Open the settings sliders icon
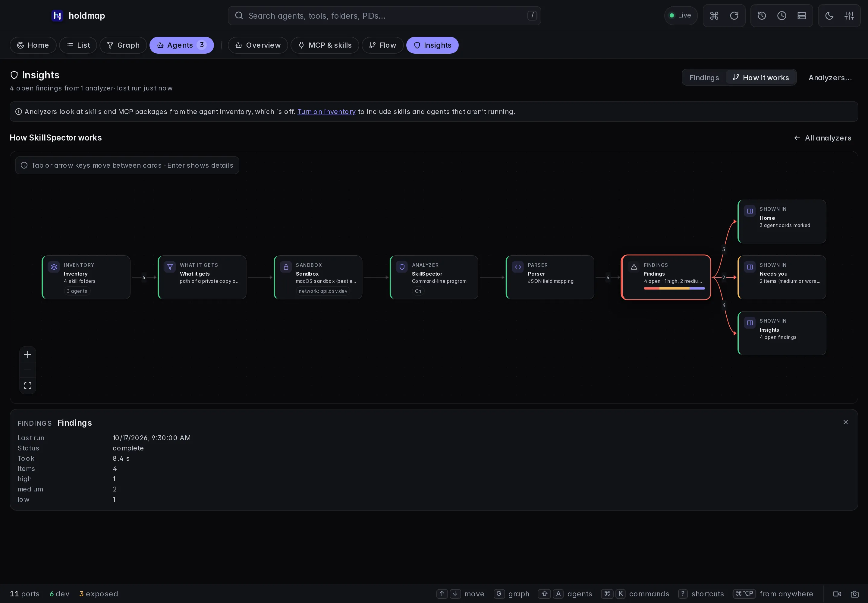This screenshot has height=603, width=868. 849,15
